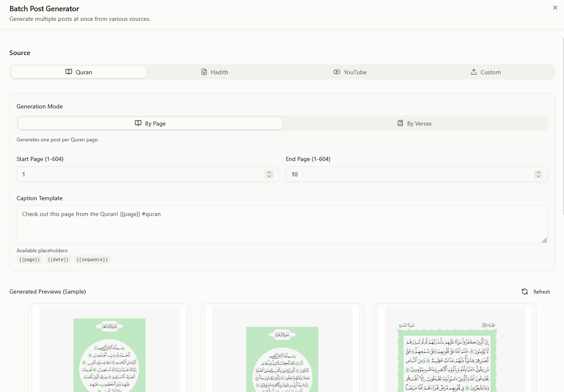Image resolution: width=564 pixels, height=392 pixels.
Task: Increment Start Page using its up stepper arrow
Action: 269,172
